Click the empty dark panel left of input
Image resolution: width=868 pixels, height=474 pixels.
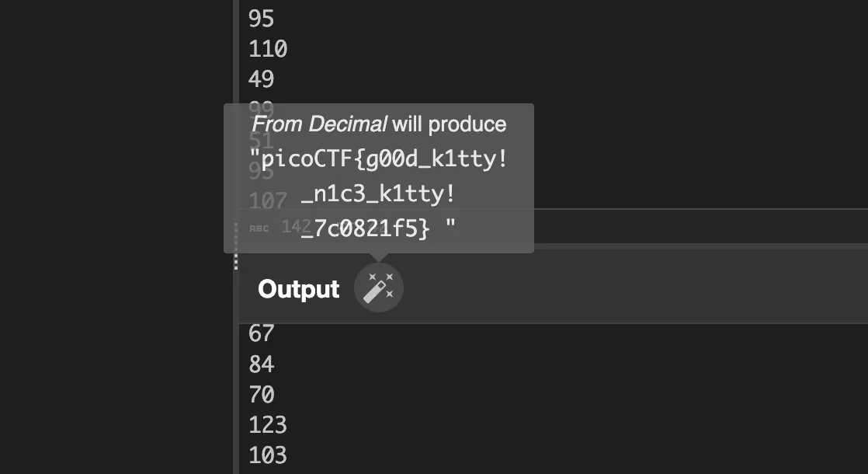115,233
